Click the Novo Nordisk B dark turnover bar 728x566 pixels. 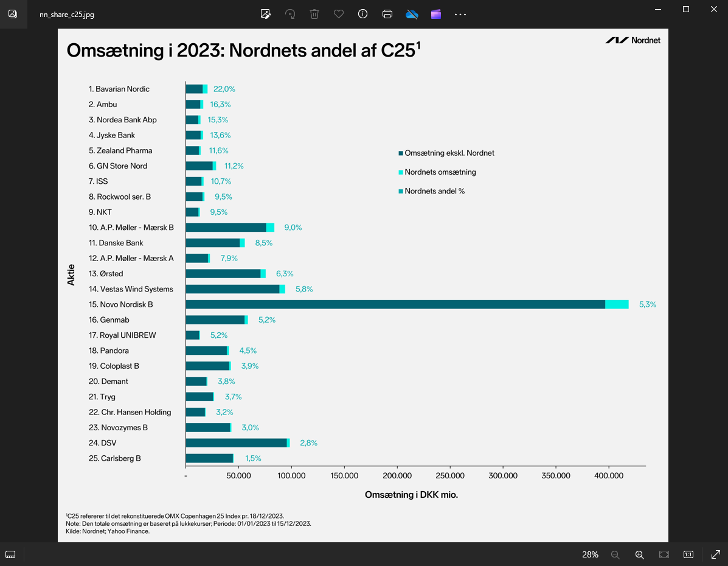click(395, 304)
